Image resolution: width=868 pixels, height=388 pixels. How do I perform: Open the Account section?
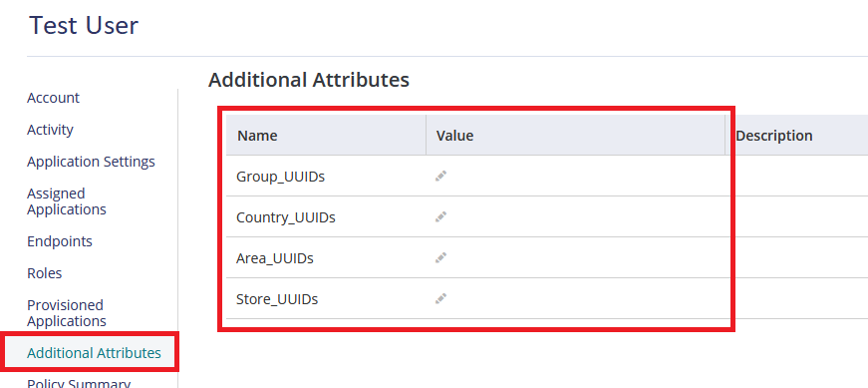click(x=53, y=98)
